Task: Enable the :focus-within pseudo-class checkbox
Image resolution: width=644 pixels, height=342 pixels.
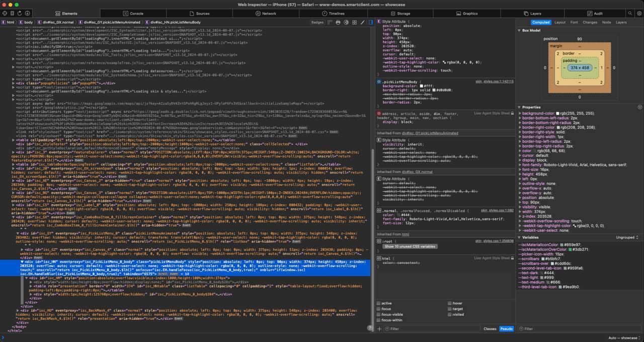Action: pos(379,320)
